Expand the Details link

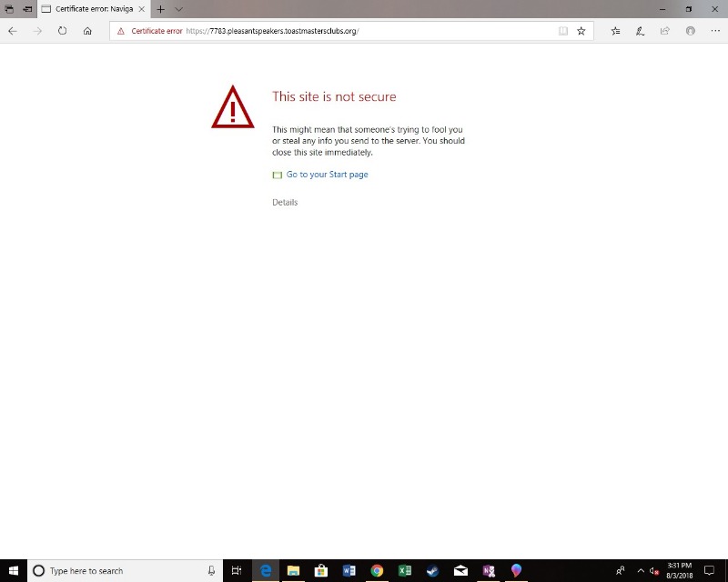click(285, 203)
